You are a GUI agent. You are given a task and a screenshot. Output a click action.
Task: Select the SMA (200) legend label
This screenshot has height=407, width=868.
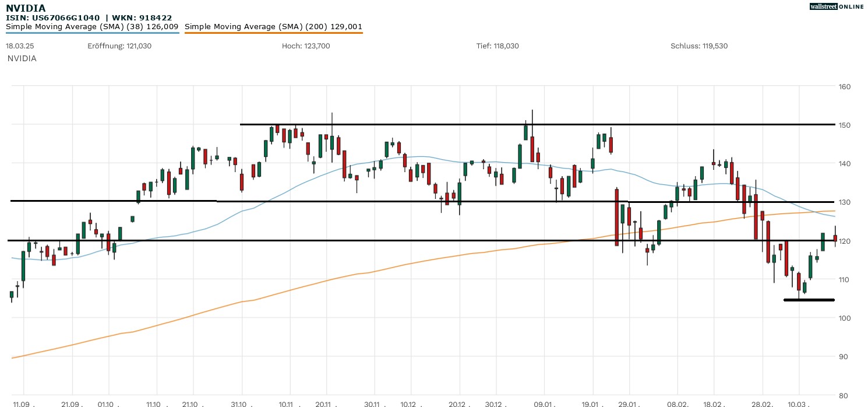pyautogui.click(x=273, y=26)
